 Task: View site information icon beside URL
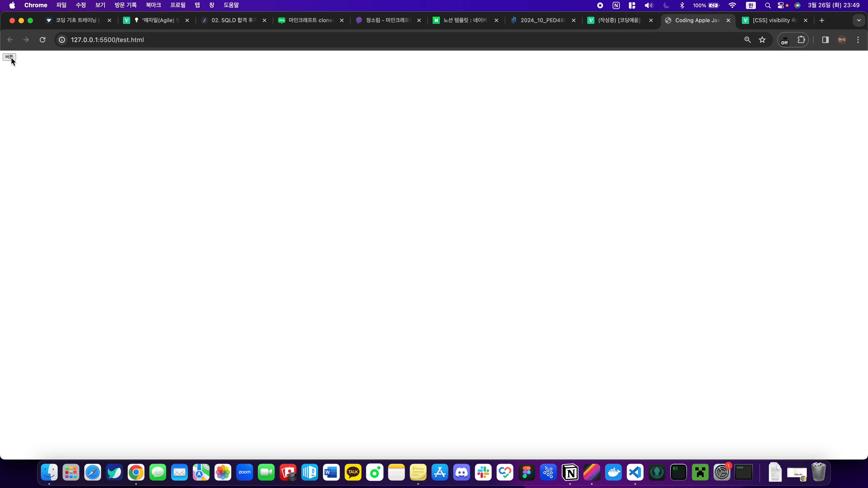tap(62, 40)
